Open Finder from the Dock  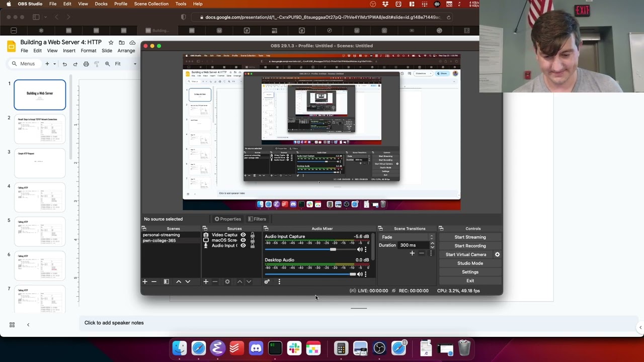[180, 348]
